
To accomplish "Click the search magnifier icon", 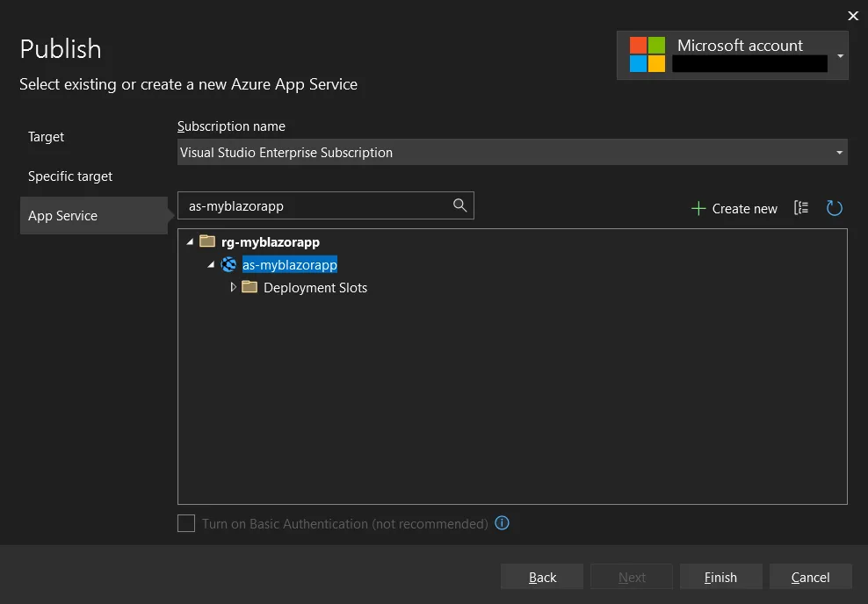I will point(459,205).
